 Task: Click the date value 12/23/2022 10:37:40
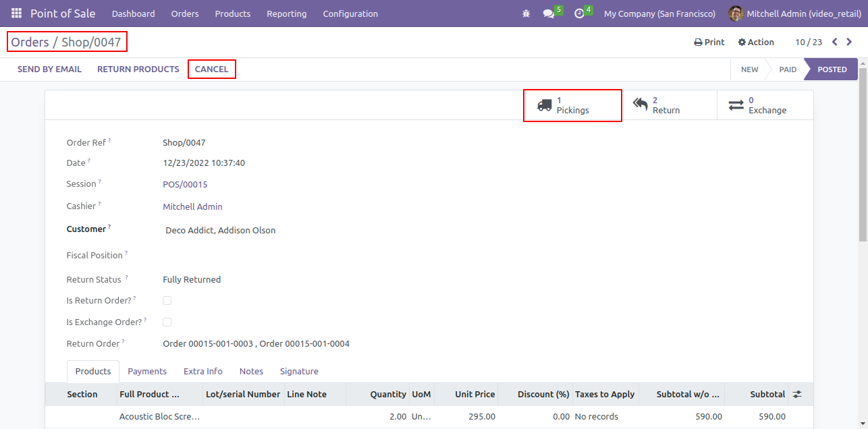(204, 163)
